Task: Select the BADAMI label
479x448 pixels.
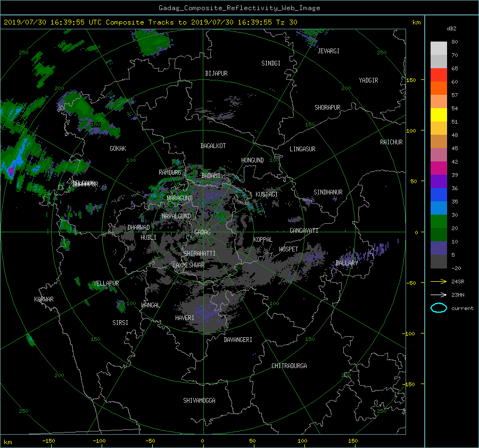Action: click(x=211, y=176)
